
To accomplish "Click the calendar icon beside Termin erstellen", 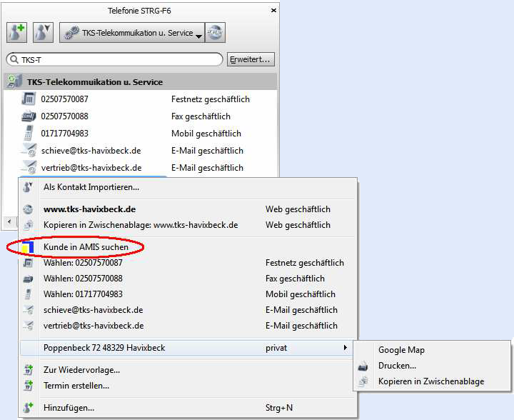I will coord(28,386).
